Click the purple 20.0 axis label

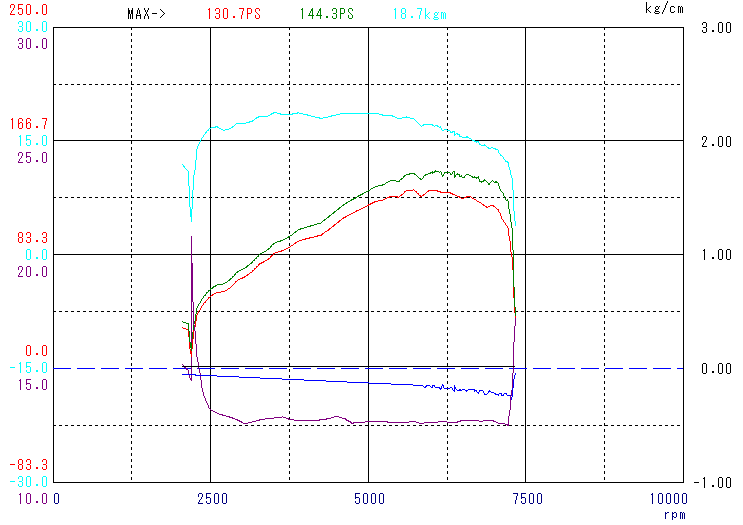click(32, 272)
